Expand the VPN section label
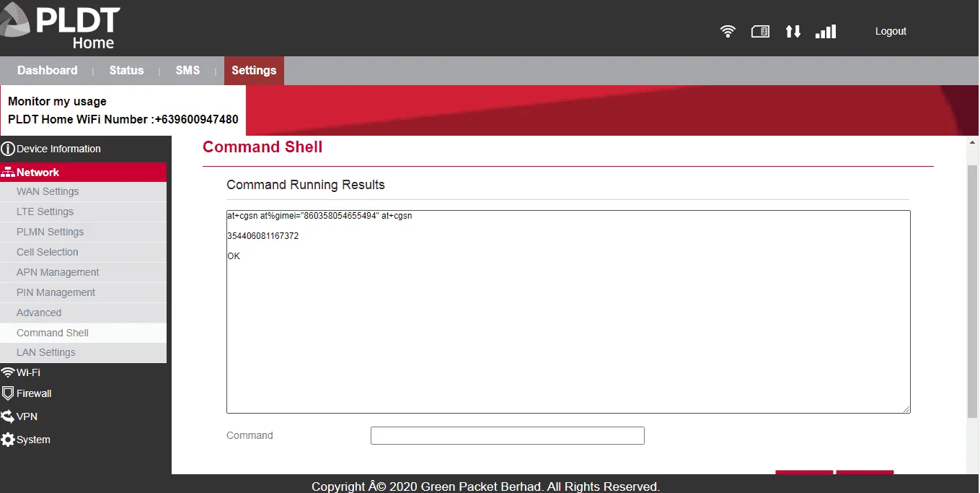This screenshot has width=980, height=493. tap(27, 416)
